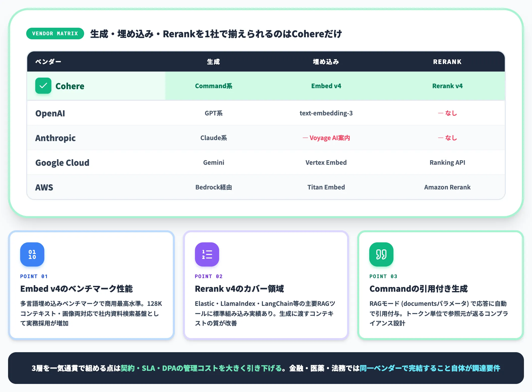This screenshot has width=532, height=392.
Task: Click the Anthropic vendor name
Action: tap(55, 138)
